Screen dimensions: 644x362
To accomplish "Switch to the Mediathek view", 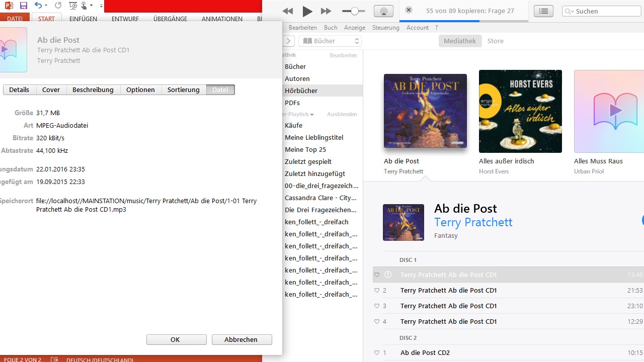I will (x=460, y=41).
